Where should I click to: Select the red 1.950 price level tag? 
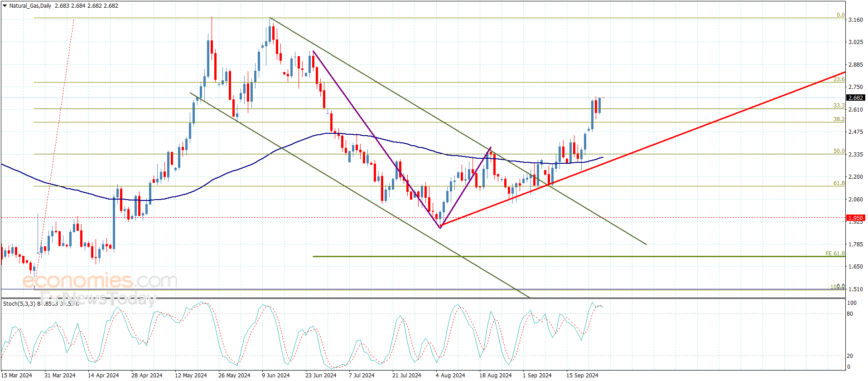point(855,218)
